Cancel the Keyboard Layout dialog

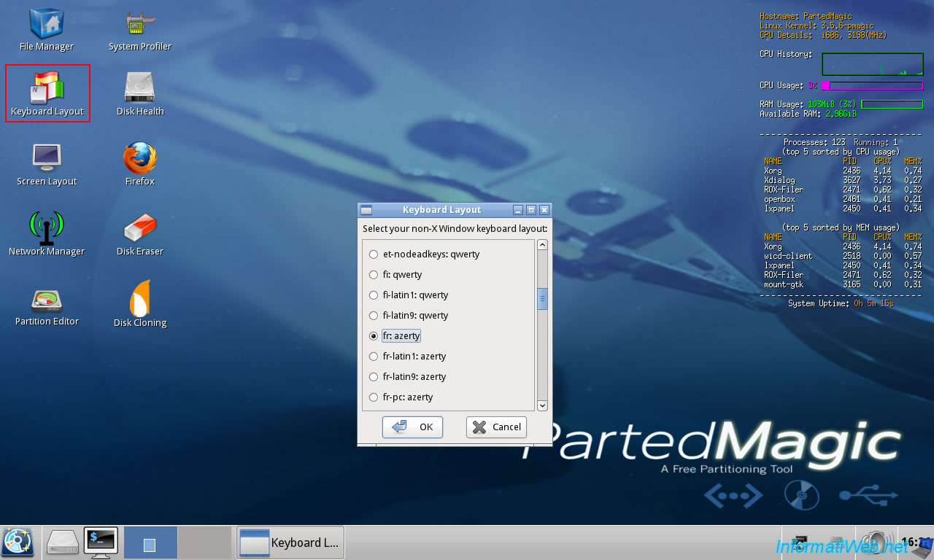click(x=496, y=427)
